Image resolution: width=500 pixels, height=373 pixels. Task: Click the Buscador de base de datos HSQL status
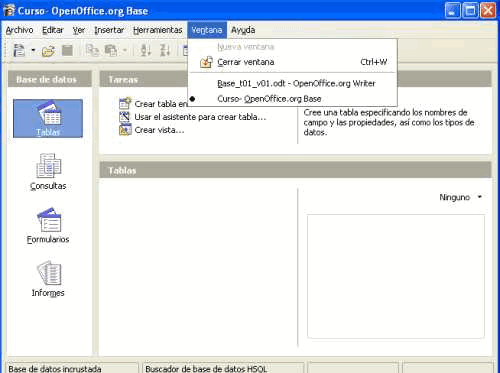pyautogui.click(x=223, y=368)
